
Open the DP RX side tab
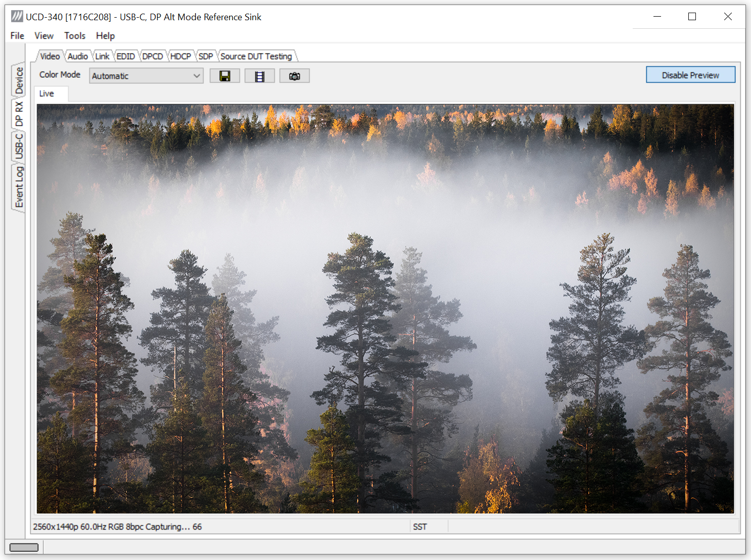[19, 114]
